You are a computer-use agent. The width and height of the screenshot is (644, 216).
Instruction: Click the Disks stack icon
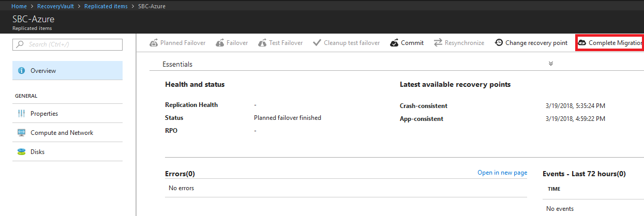pos(22,152)
